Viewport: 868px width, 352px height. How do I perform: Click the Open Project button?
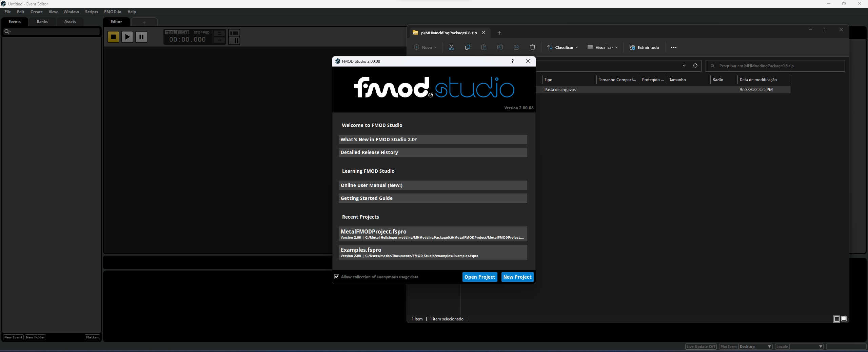coord(480,277)
